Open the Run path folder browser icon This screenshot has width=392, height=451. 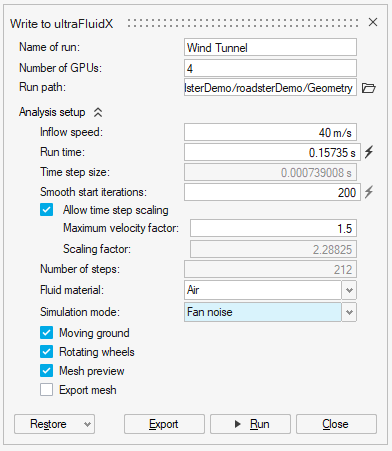(x=369, y=88)
